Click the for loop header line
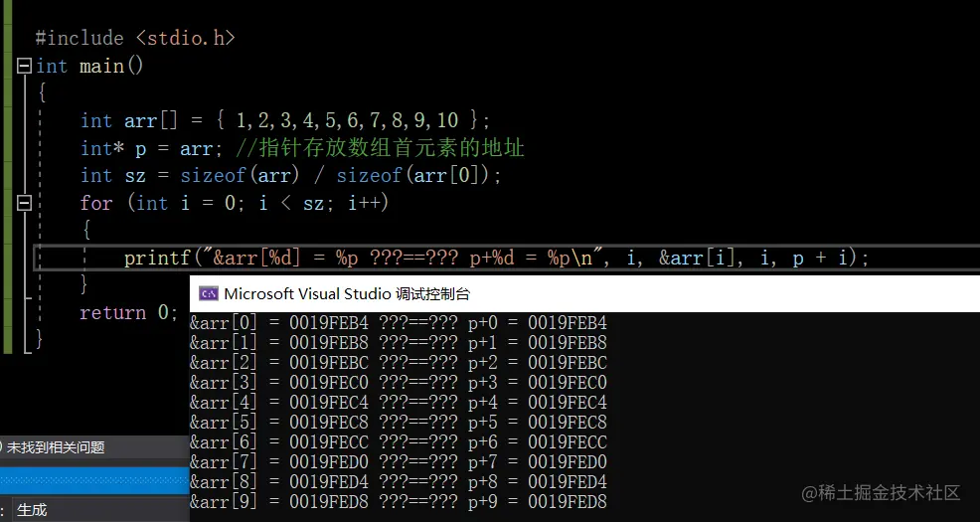The height and width of the screenshot is (522, 980). (235, 203)
